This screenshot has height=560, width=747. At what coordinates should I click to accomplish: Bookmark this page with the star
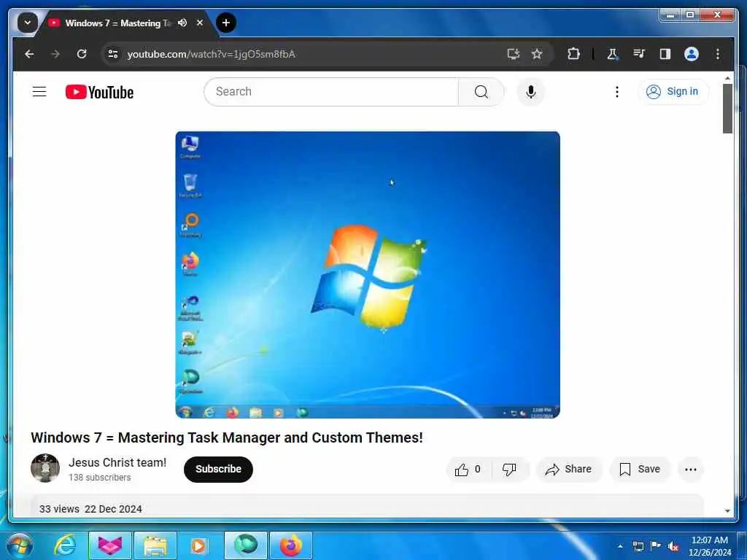coord(537,54)
